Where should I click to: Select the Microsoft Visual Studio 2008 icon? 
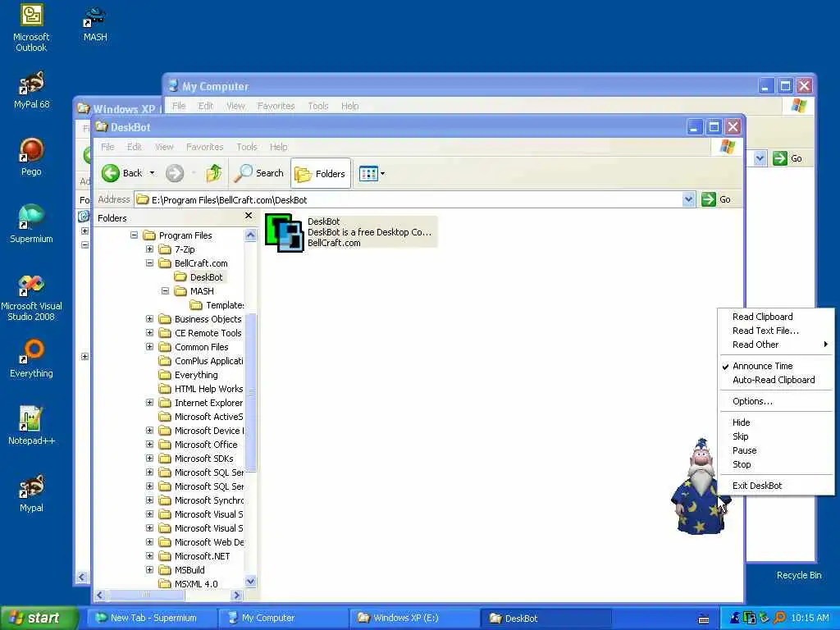coord(31,298)
